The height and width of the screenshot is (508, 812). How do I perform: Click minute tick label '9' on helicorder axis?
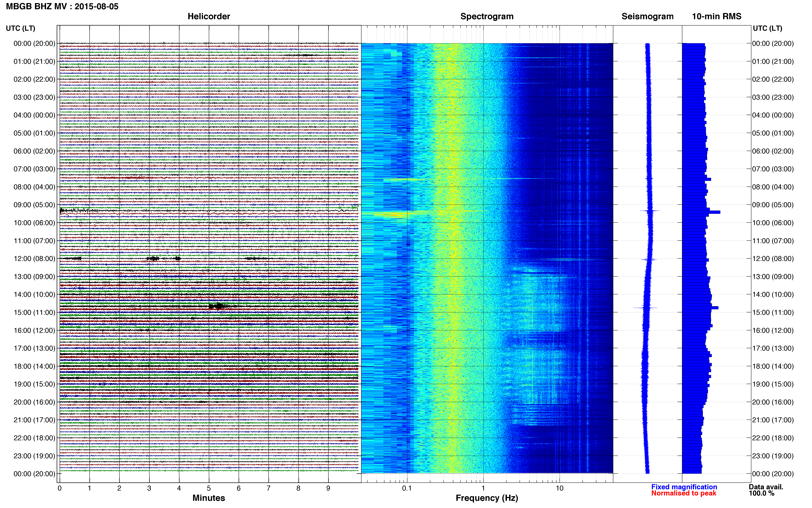coord(328,488)
